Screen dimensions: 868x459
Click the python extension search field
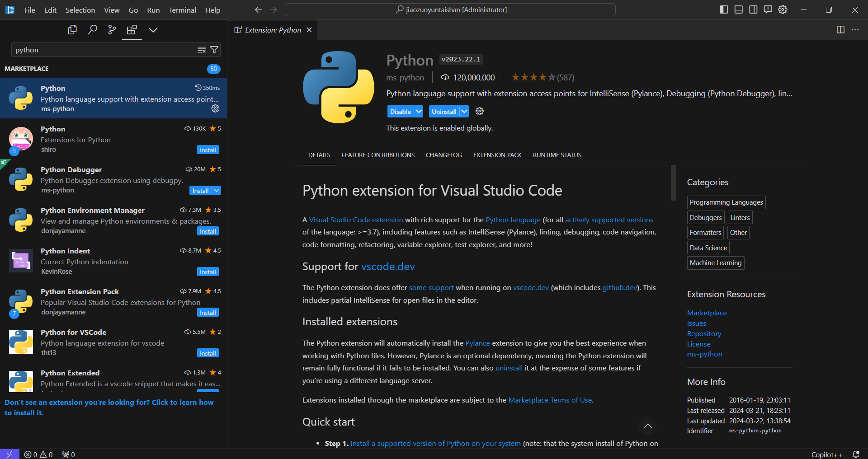pyautogui.click(x=104, y=50)
